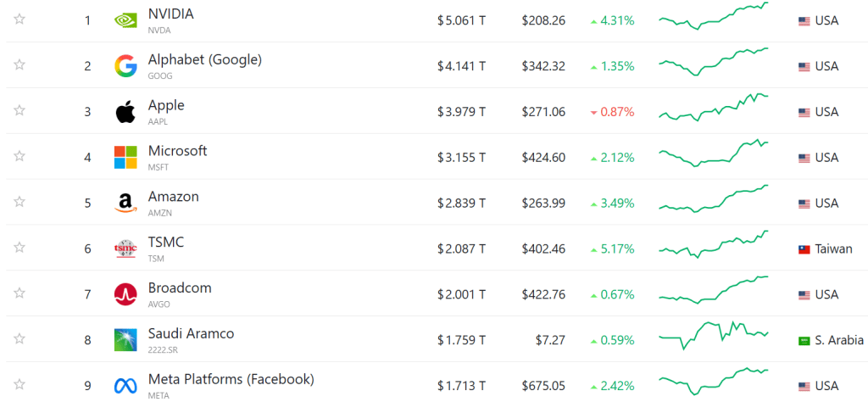Click the Microsoft logo icon
Image resolution: width=868 pixels, height=402 pixels.
125,157
